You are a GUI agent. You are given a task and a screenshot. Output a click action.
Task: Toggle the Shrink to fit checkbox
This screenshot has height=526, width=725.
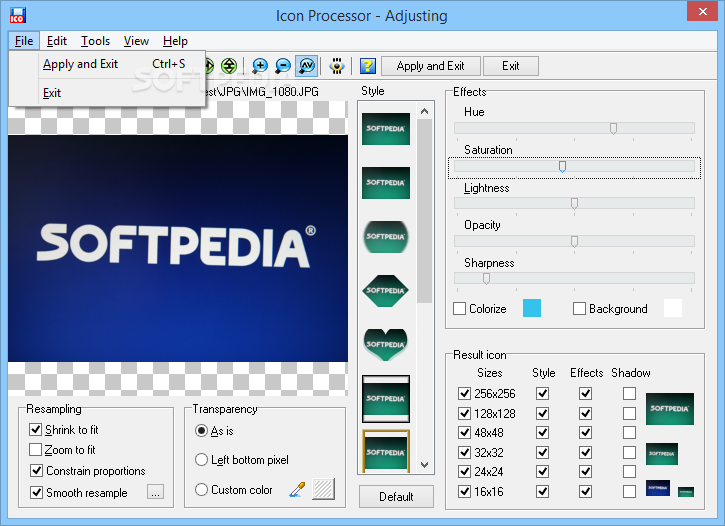coord(36,429)
